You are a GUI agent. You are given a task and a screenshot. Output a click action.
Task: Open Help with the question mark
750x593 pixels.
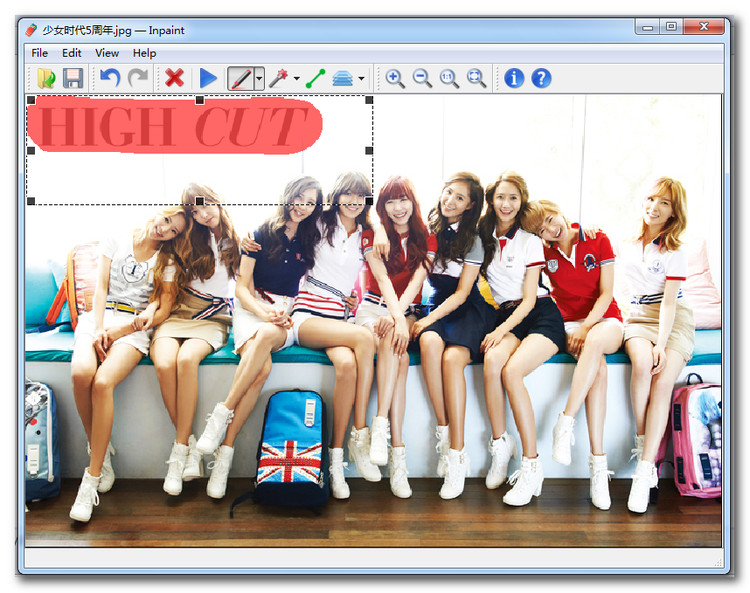(x=541, y=78)
